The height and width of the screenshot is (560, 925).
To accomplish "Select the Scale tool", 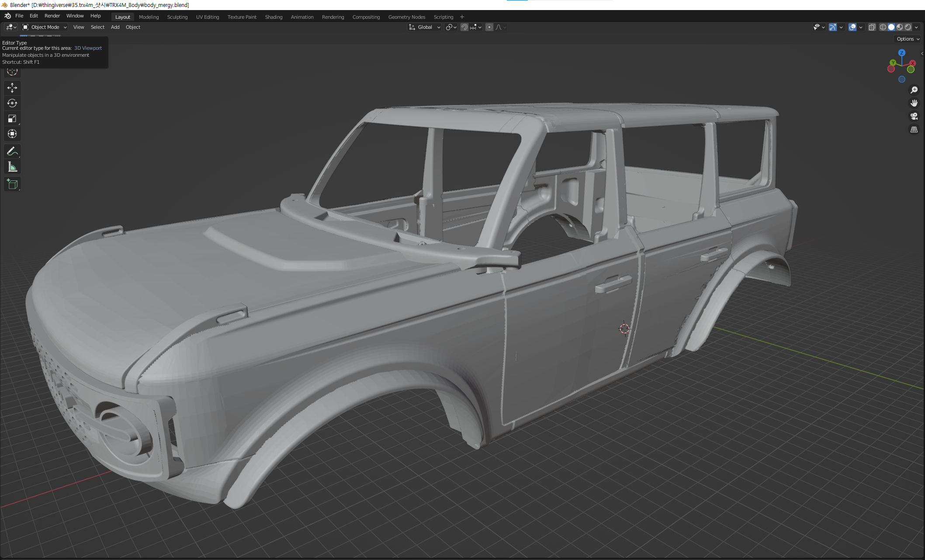I will pos(12,118).
